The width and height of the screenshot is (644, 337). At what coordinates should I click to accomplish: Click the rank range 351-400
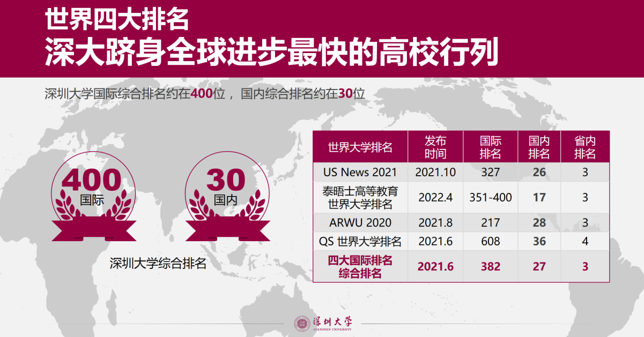coord(491,197)
